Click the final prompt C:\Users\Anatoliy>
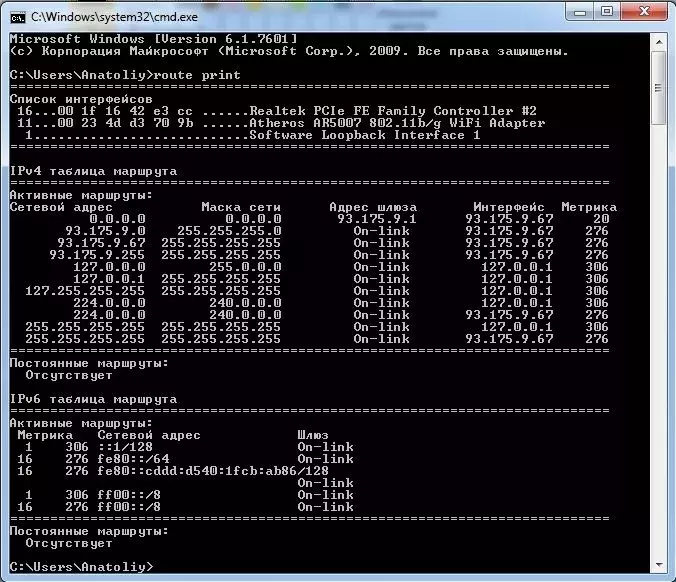The image size is (676, 582). click(81, 567)
